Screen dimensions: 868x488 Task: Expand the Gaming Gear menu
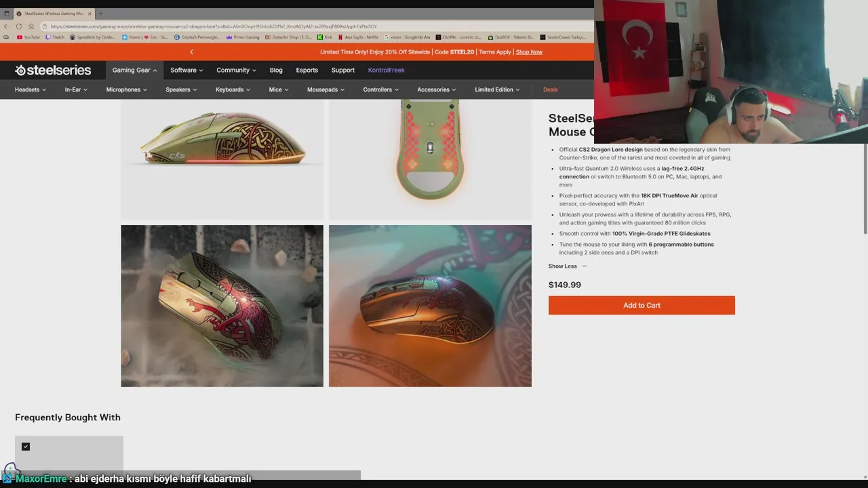point(134,70)
